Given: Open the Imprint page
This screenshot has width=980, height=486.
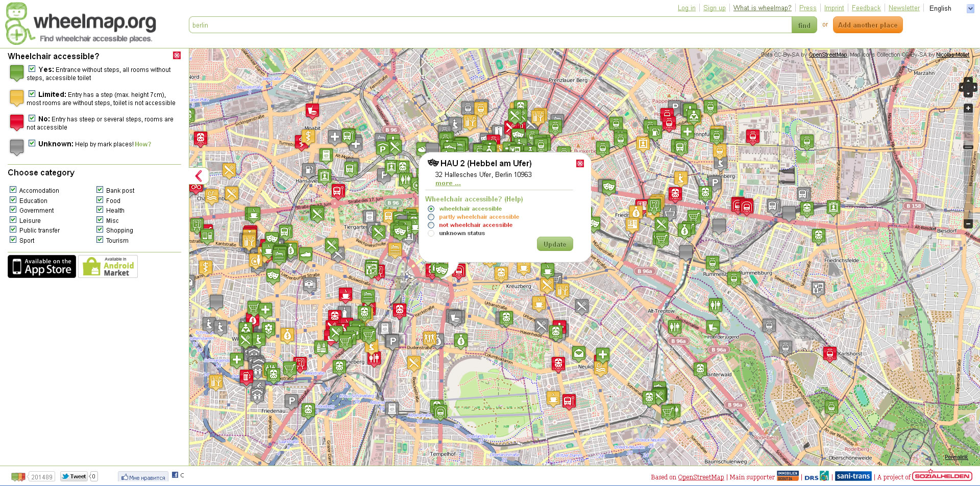Looking at the screenshot, I should coord(834,8).
